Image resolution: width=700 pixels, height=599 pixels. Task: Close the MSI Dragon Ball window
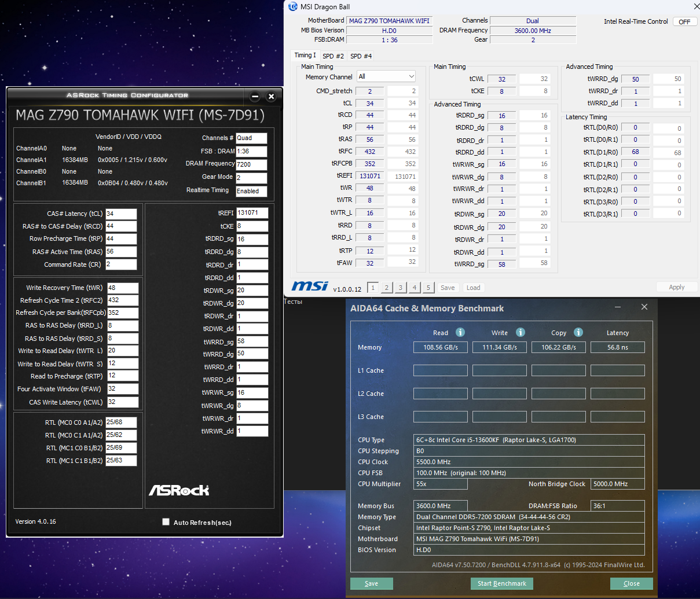[697, 6]
